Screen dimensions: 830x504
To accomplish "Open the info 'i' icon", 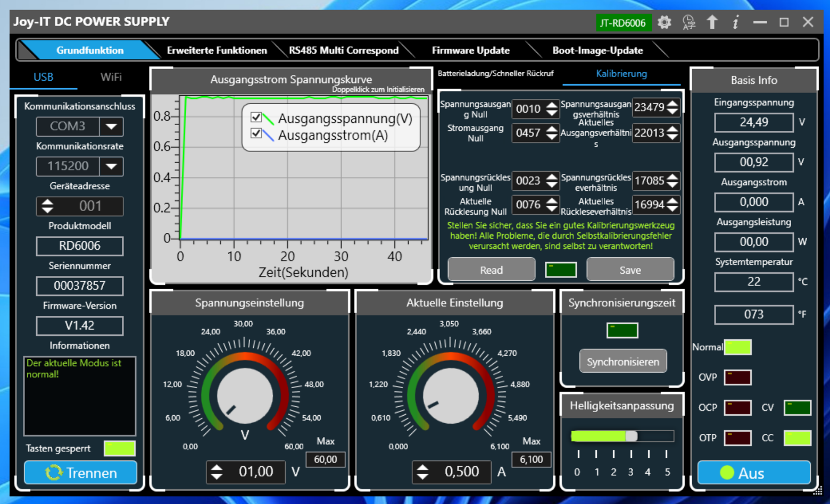I will pos(736,22).
